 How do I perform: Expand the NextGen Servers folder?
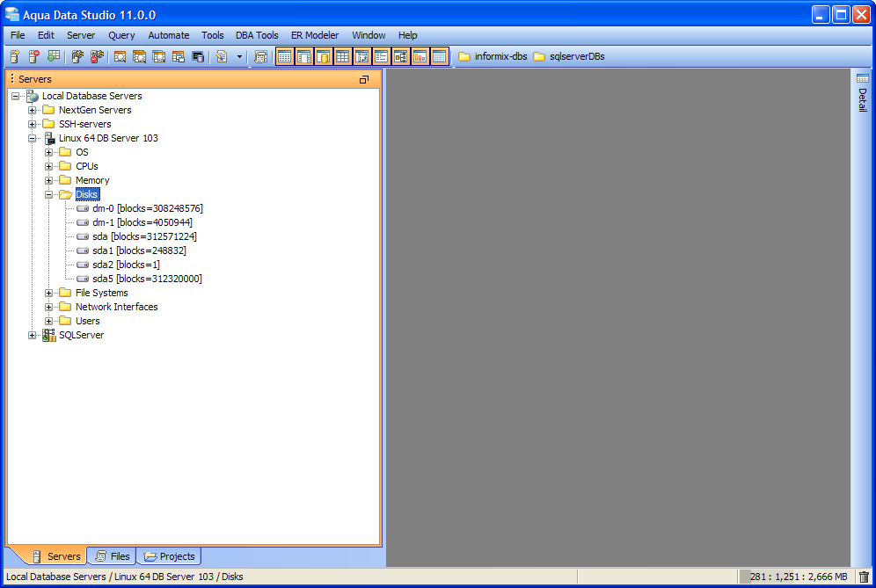point(32,110)
